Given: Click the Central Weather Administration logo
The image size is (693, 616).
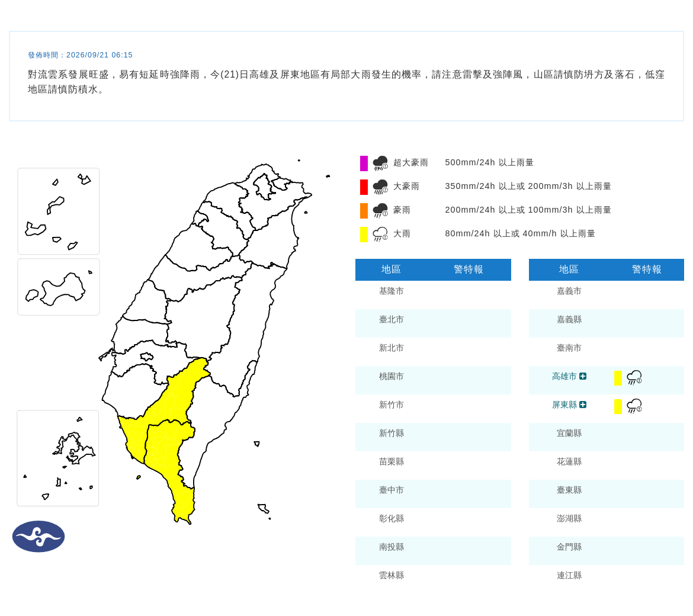Looking at the screenshot, I should (x=38, y=537).
